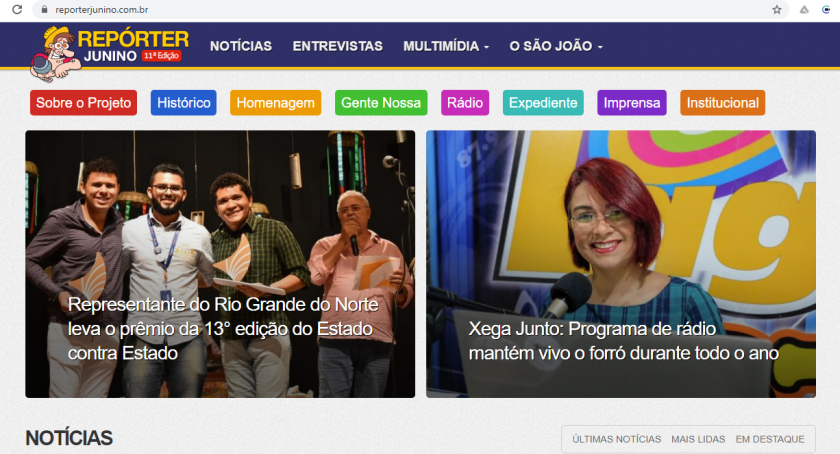This screenshot has width=840, height=454.
Task: Click the lock icon beside the URL
Action: (44, 10)
